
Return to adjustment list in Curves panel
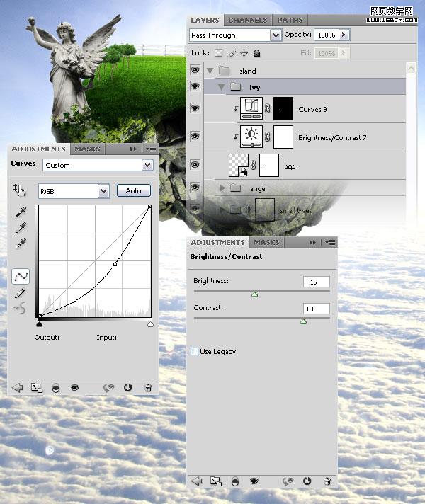pyautogui.click(x=18, y=388)
